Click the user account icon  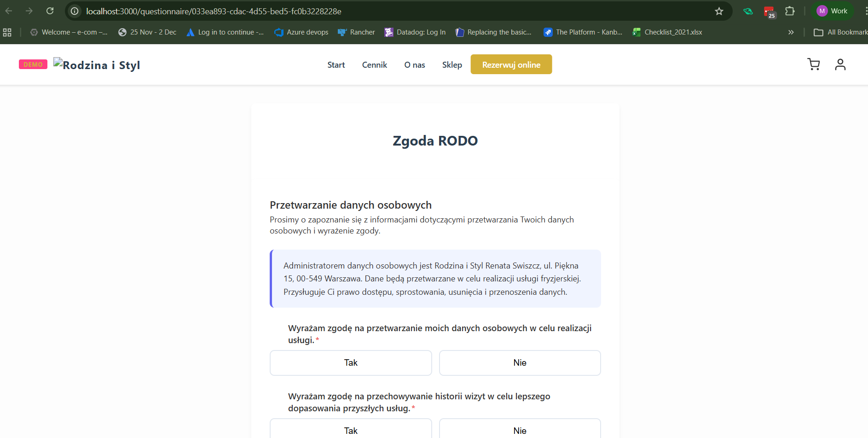pyautogui.click(x=841, y=64)
